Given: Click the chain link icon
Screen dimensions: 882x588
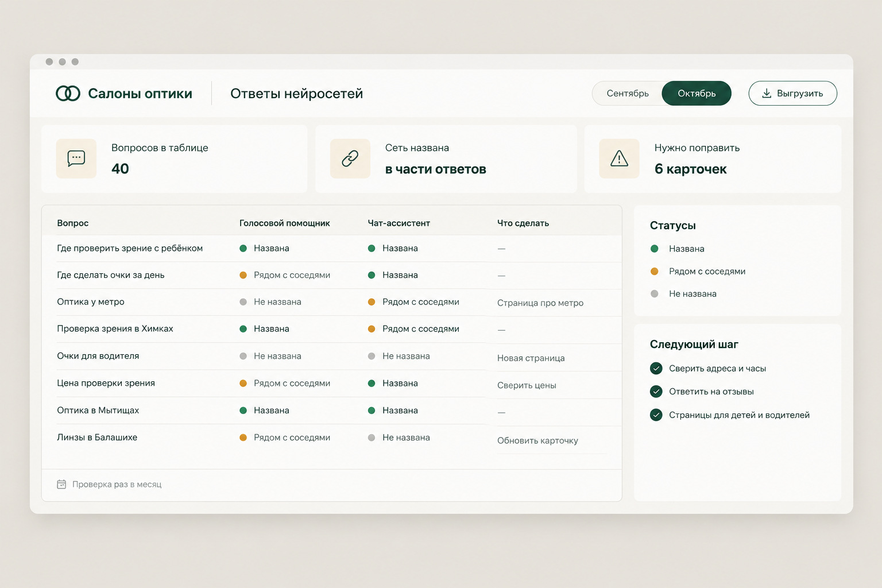Looking at the screenshot, I should (350, 158).
